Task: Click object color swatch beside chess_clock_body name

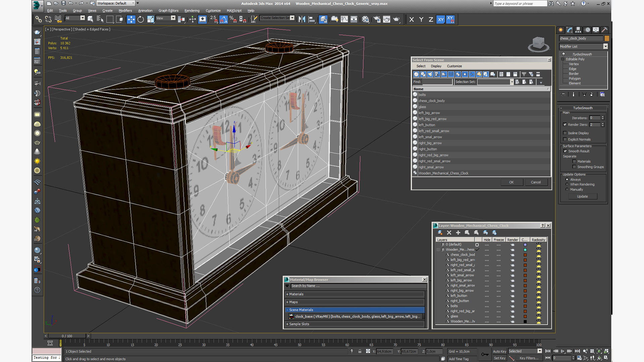Action: point(606,39)
